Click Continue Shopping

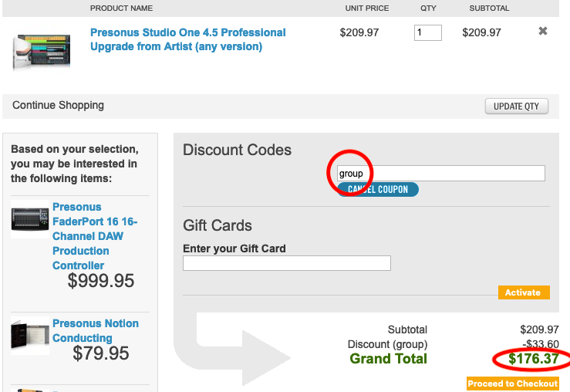(x=58, y=105)
